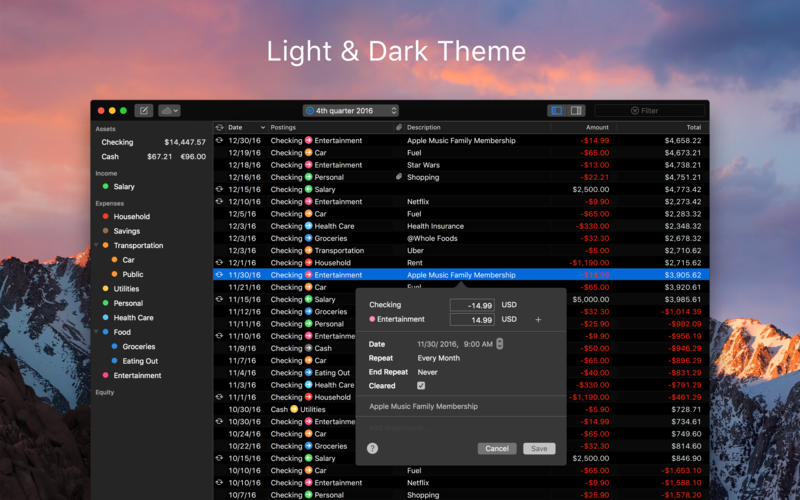
Task: Uncheck the Cleared checkbox
Action: 421,386
